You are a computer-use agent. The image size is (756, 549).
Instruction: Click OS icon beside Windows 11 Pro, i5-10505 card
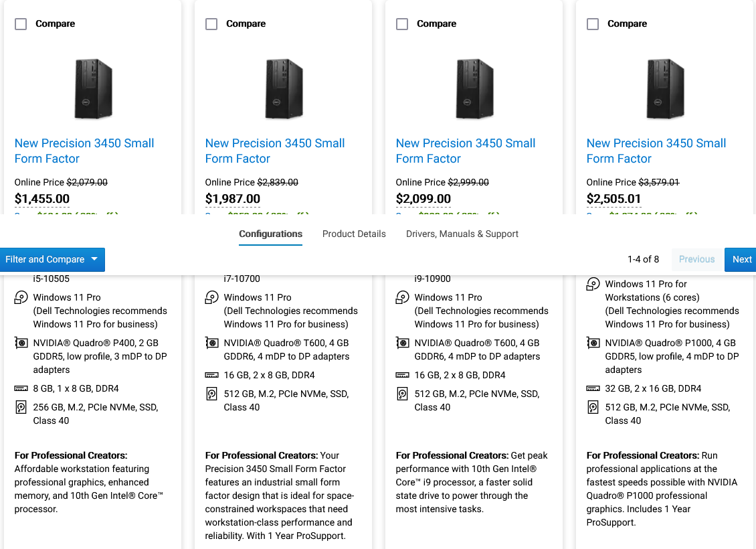pos(21,297)
